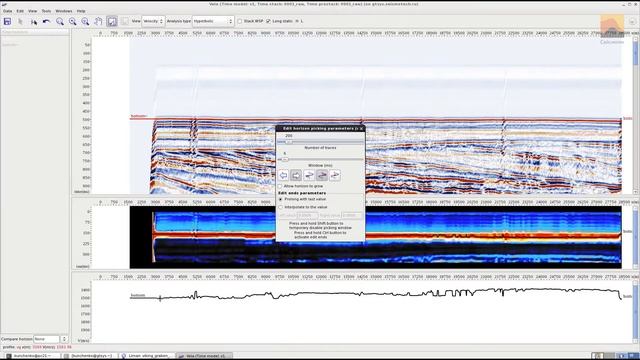Switch to Liman browser taskbar item

(147, 356)
